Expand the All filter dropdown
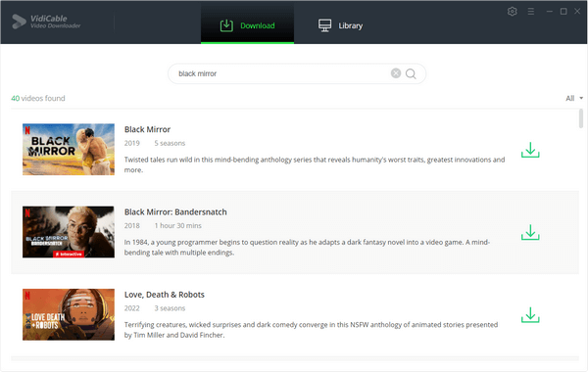588x372 pixels. coord(574,98)
